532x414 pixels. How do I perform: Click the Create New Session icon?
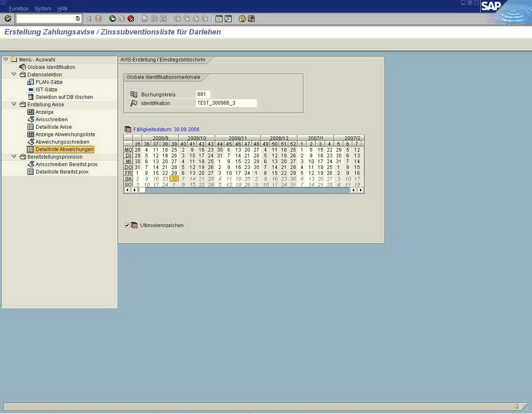[219, 19]
